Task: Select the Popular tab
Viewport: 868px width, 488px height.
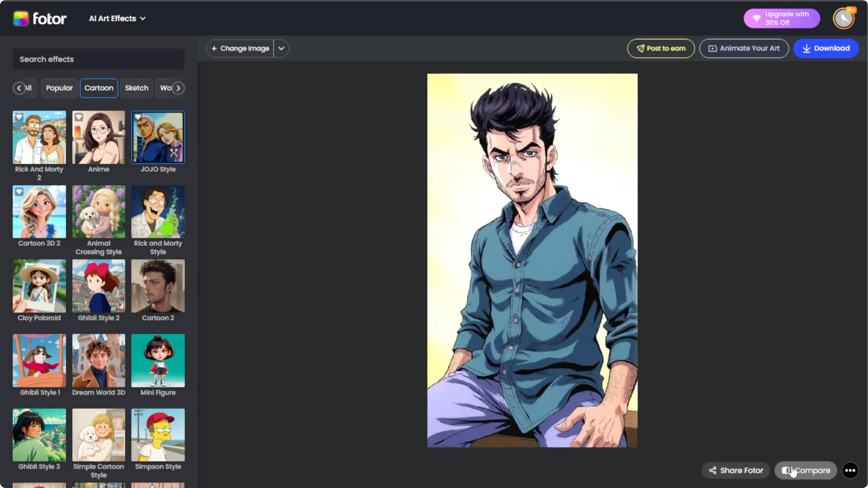Action: (59, 88)
